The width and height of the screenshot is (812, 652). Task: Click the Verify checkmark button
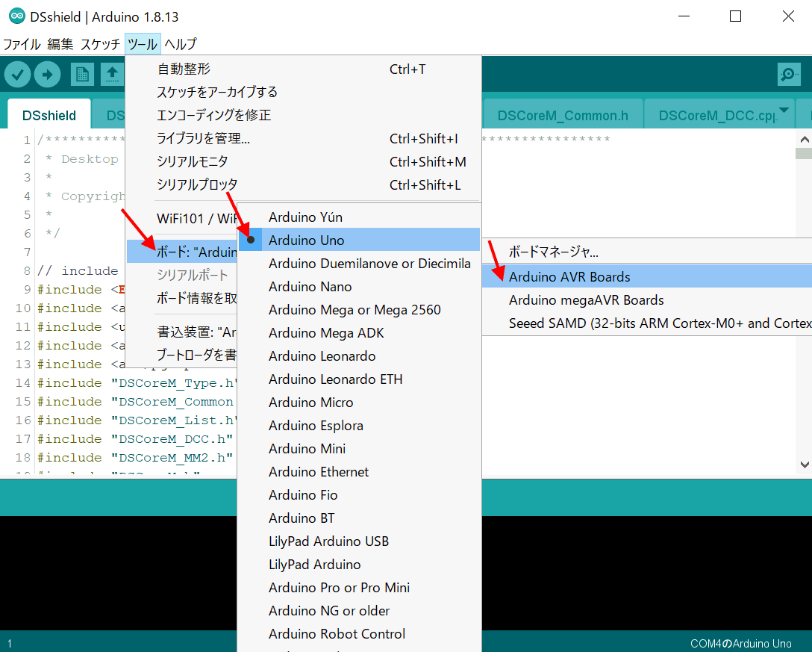pyautogui.click(x=18, y=75)
